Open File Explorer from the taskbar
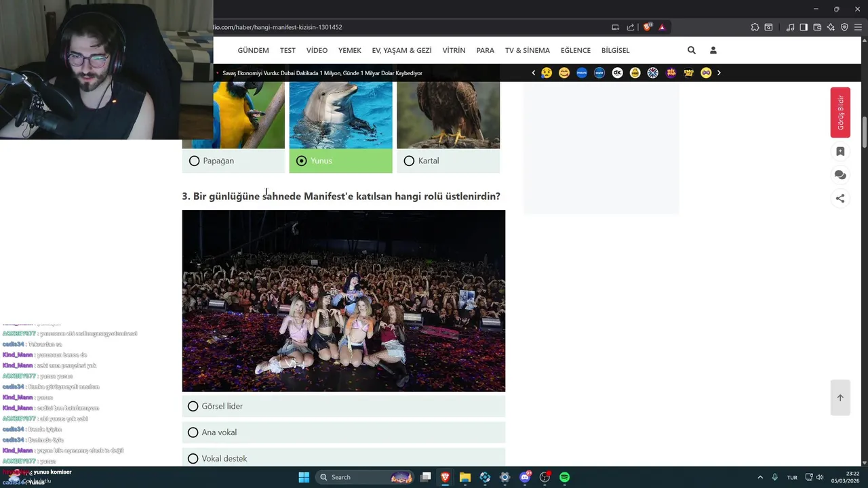This screenshot has height=488, width=868. (465, 477)
